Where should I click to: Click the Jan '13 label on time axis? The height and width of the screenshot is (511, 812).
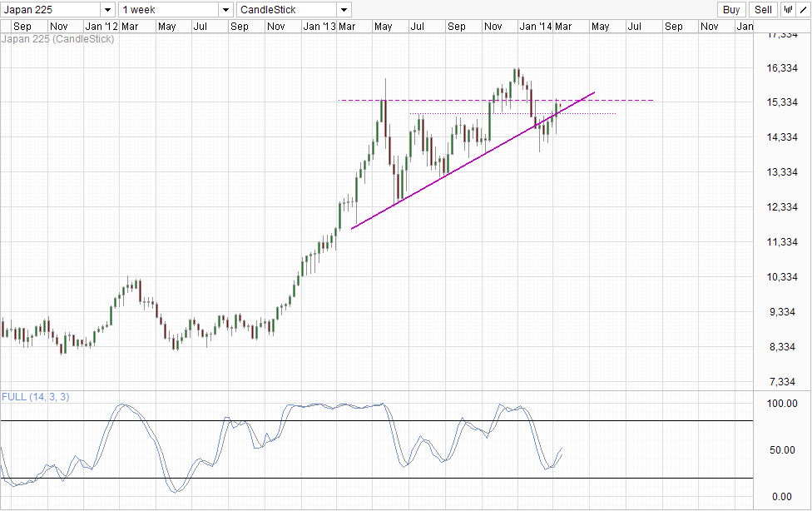coord(319,27)
